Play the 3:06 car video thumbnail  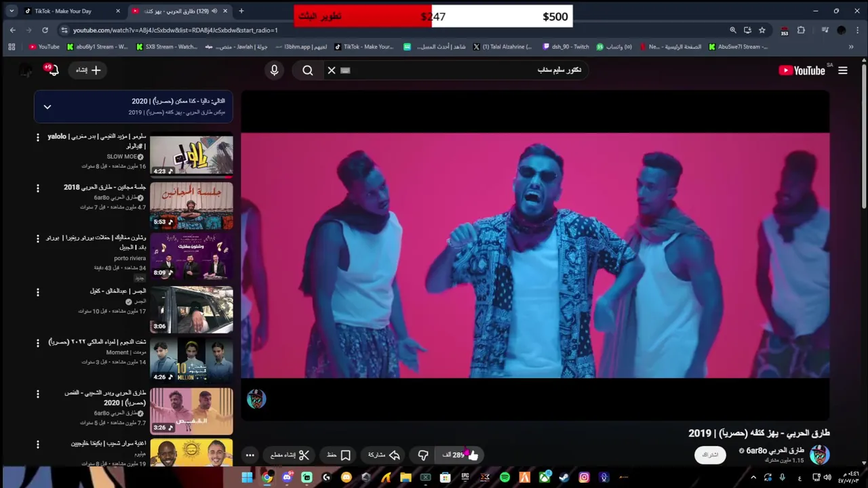[x=191, y=309]
